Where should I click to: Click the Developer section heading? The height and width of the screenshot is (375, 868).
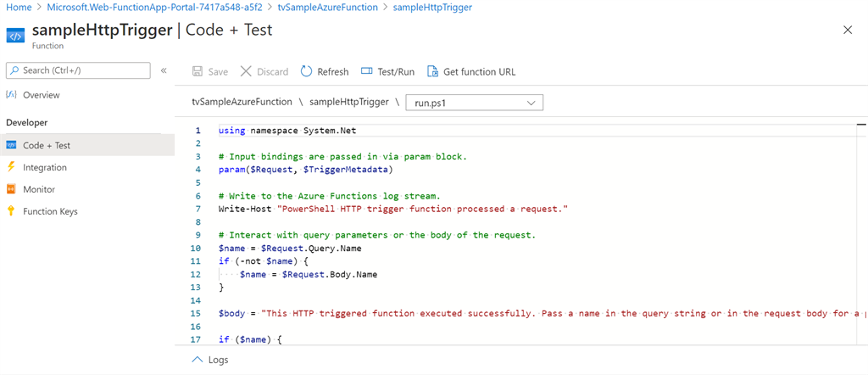point(26,122)
